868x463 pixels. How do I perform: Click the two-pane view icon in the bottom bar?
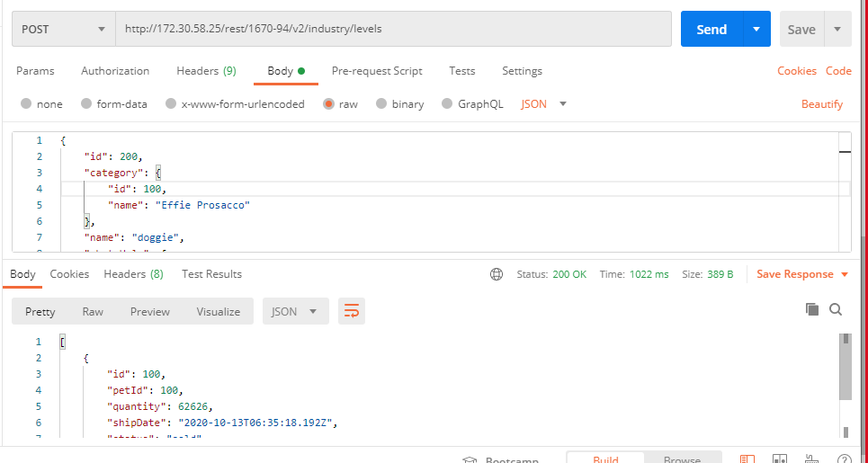pos(780,459)
